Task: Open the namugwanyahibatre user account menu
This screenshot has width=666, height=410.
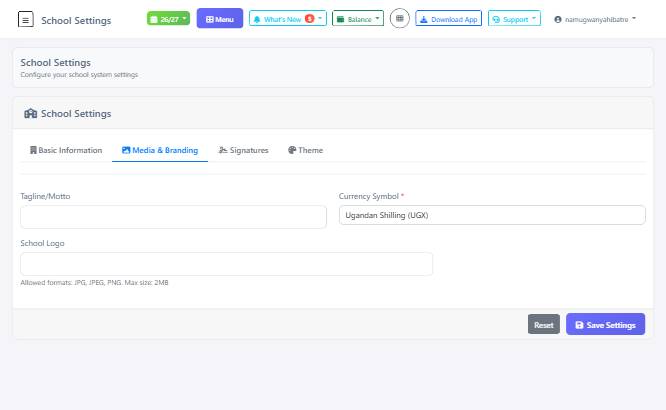Action: [595, 19]
